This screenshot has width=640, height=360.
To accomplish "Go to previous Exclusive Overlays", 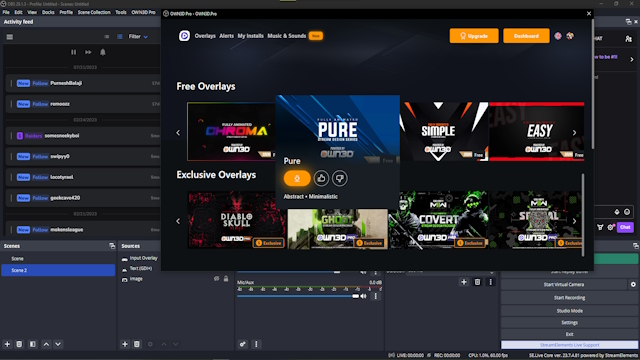I will tap(178, 221).
